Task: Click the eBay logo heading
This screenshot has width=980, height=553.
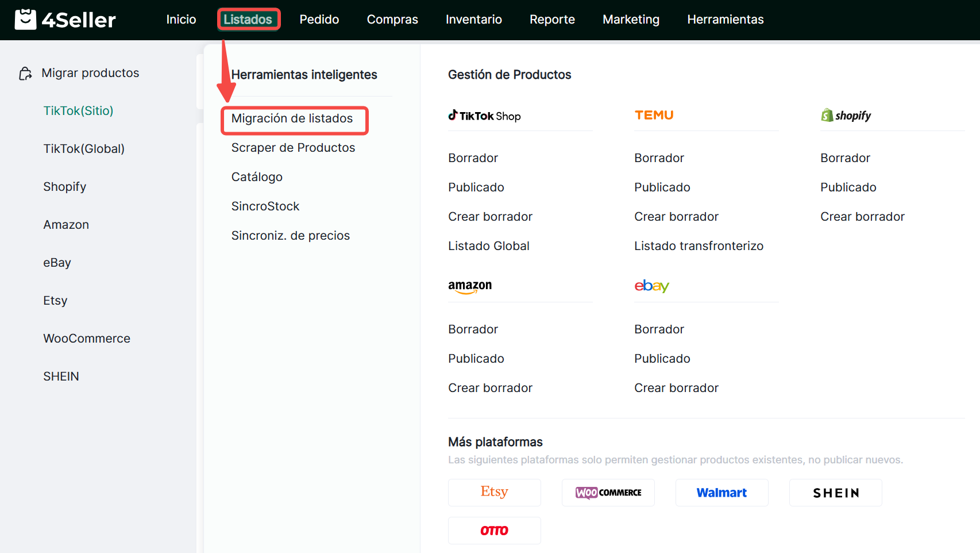Action: pos(651,286)
